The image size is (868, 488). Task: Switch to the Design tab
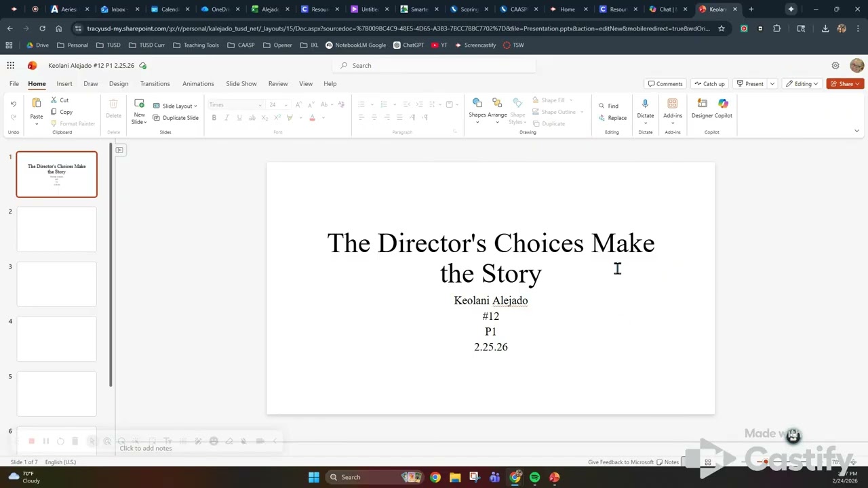click(119, 84)
